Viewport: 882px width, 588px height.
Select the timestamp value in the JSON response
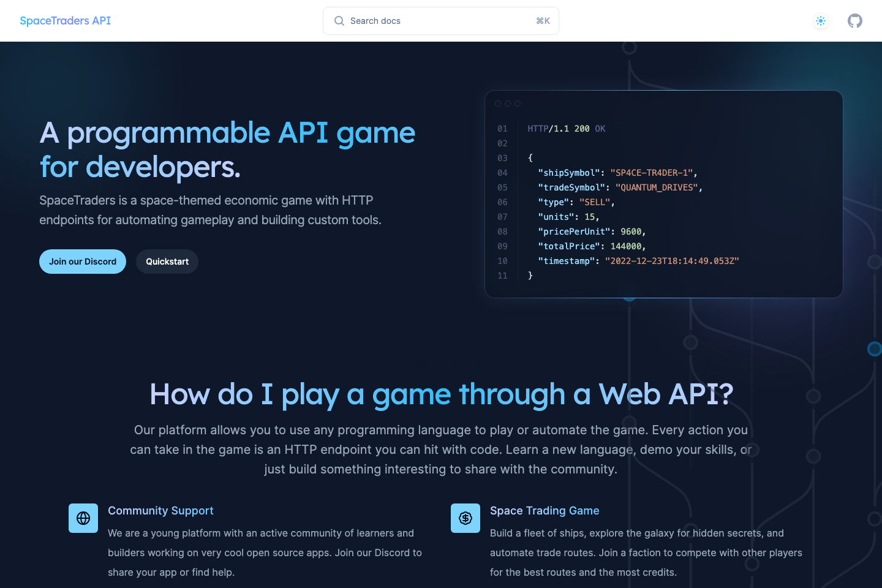click(x=672, y=261)
